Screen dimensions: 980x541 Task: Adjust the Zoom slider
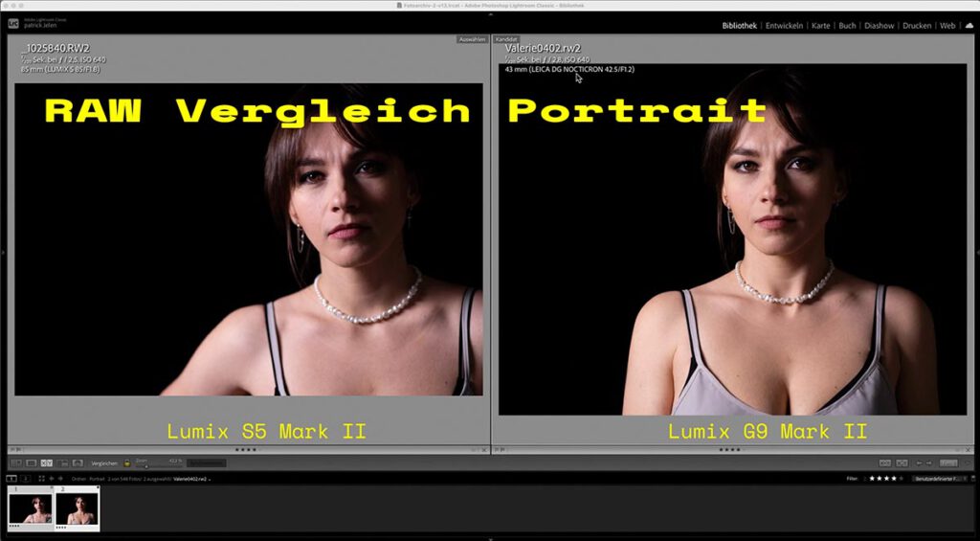pos(146,466)
